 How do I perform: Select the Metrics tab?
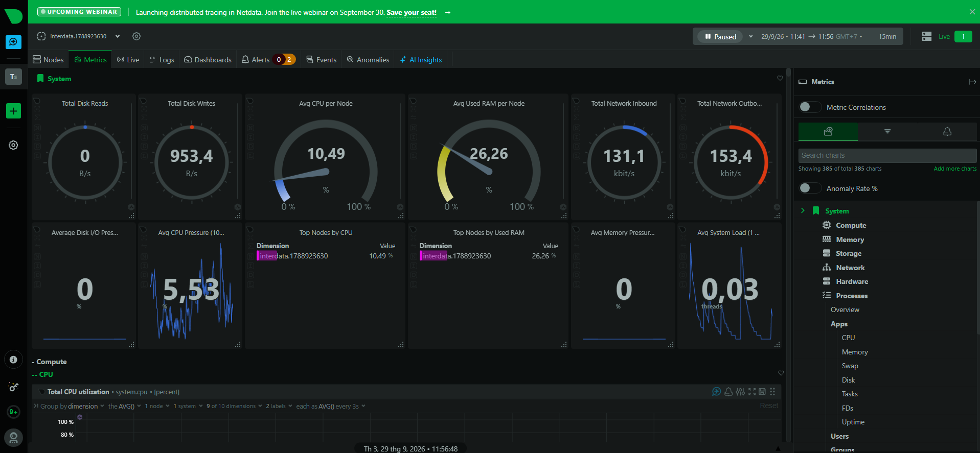pos(90,60)
